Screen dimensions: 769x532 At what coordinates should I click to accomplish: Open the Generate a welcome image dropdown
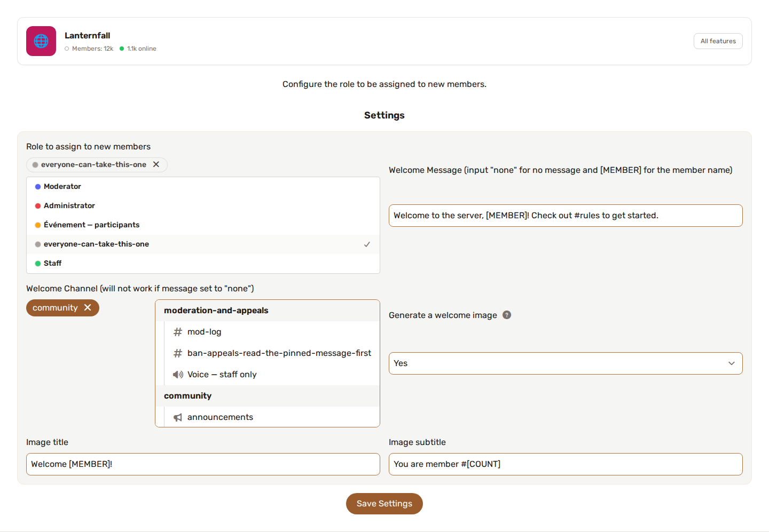pos(566,363)
